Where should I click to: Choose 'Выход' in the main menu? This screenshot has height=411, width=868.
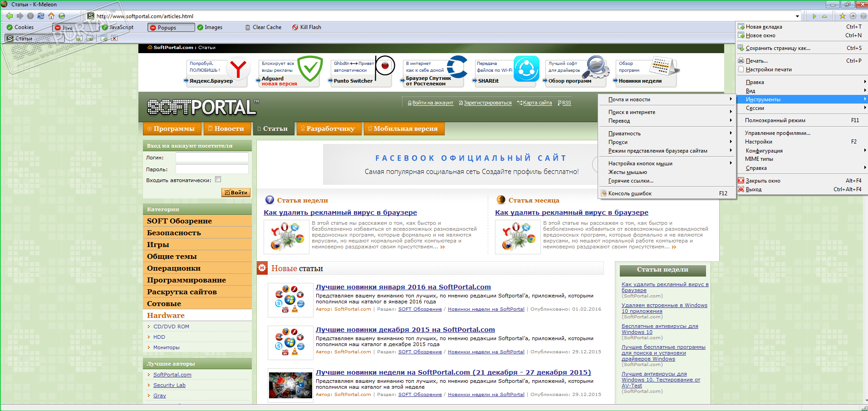tap(802, 189)
